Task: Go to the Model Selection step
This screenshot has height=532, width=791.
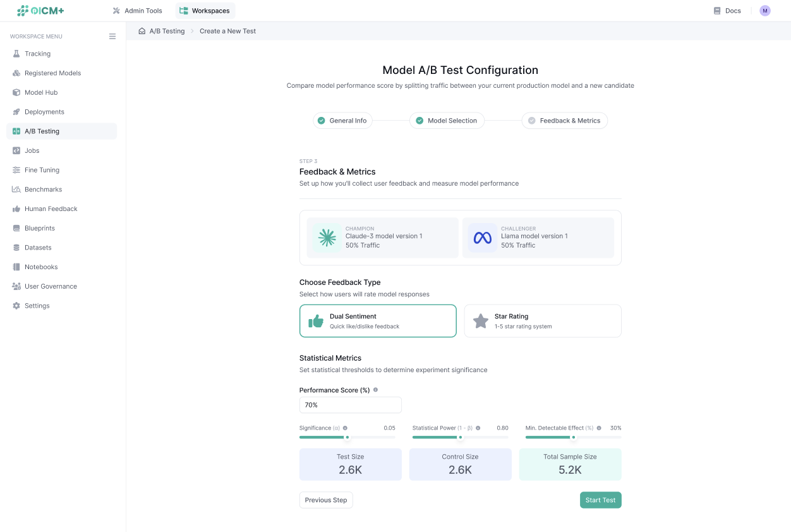Action: [x=447, y=121]
